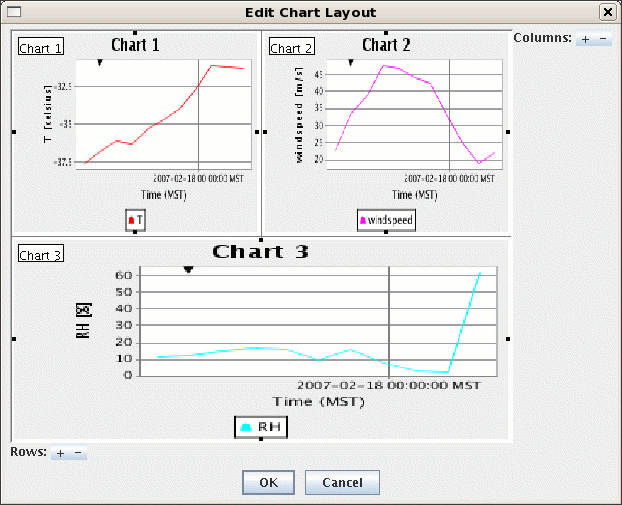Screen dimensions: 622x505
Task: Add a column with Columns plus button
Action: click(x=586, y=39)
